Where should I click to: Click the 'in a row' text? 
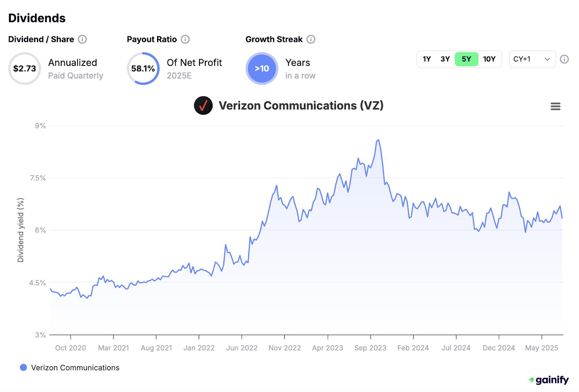click(x=300, y=76)
